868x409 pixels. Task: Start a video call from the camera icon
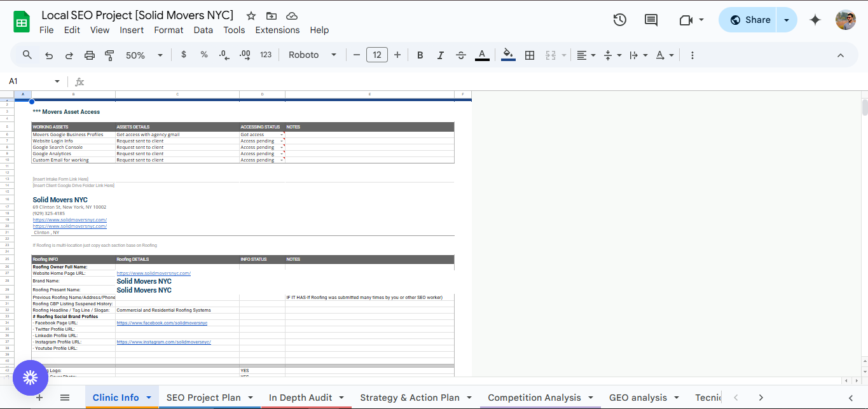coord(687,20)
